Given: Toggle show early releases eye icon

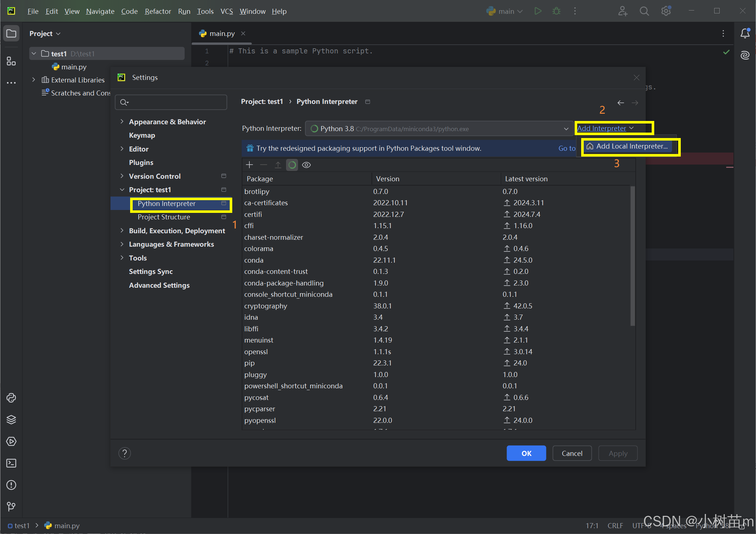Looking at the screenshot, I should pyautogui.click(x=306, y=165).
